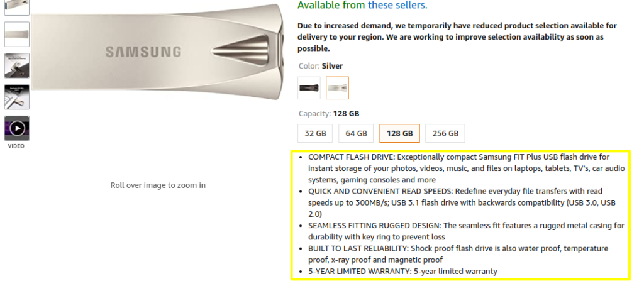The image size is (644, 286).
Task: Click the VIDEO label under the thumbnails
Action: pyautogui.click(x=16, y=146)
